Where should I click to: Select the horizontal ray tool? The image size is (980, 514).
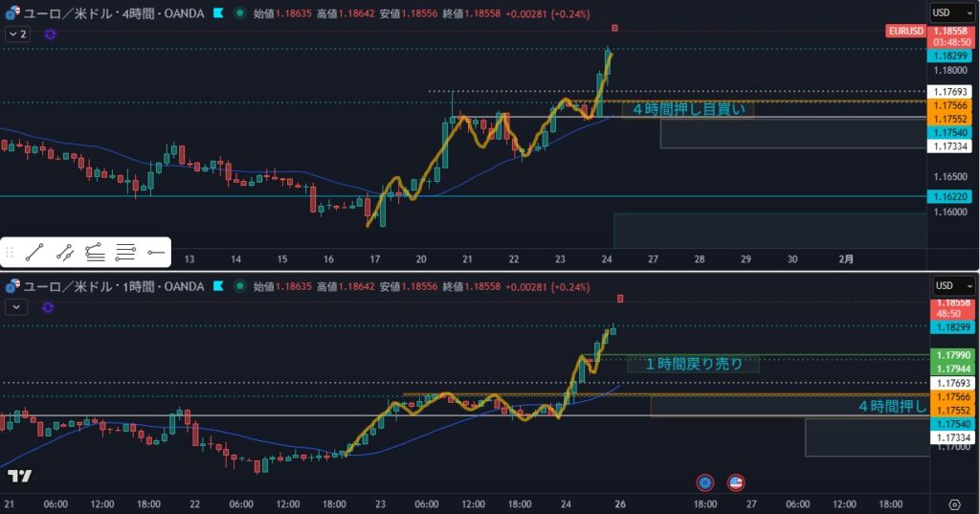point(156,253)
